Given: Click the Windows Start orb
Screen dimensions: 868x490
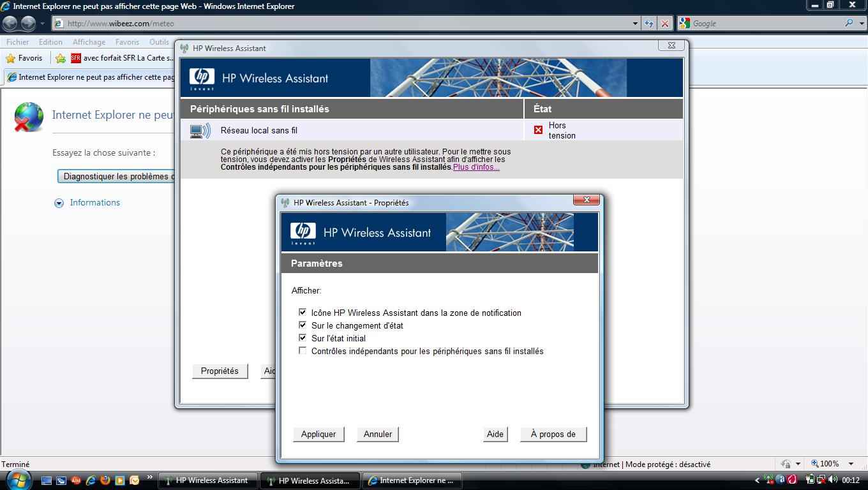Looking at the screenshot, I should (x=17, y=479).
